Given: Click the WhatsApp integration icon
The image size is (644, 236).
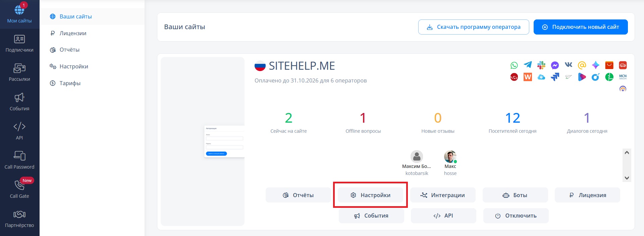Looking at the screenshot, I should click(x=514, y=65).
